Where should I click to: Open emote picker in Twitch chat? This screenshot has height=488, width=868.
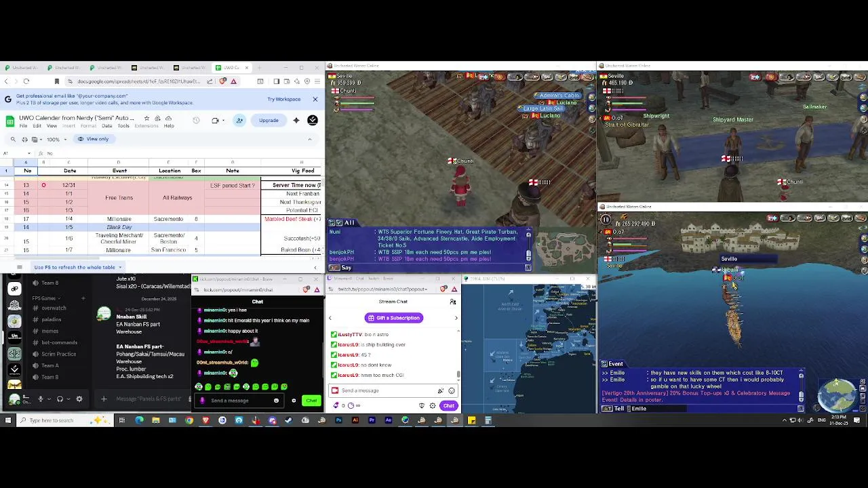[451, 390]
